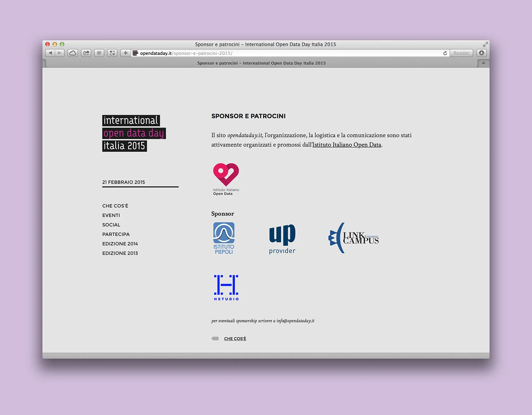Open the PARTECIPA menu item

point(116,234)
